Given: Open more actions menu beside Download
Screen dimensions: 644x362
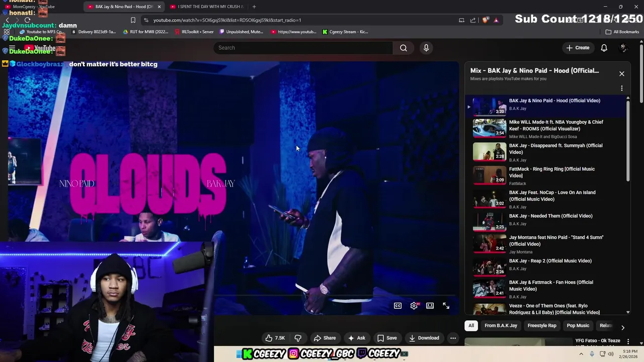Looking at the screenshot, I should [x=453, y=338].
